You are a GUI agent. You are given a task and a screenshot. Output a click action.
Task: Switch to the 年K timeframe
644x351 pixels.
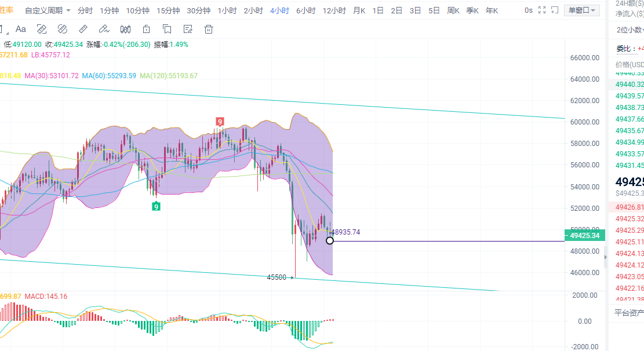(x=492, y=10)
